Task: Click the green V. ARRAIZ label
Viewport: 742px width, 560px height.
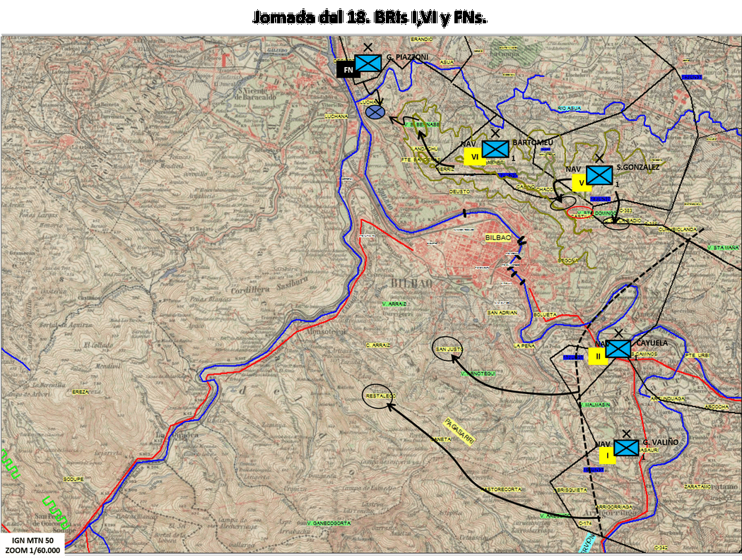Action: [394, 304]
